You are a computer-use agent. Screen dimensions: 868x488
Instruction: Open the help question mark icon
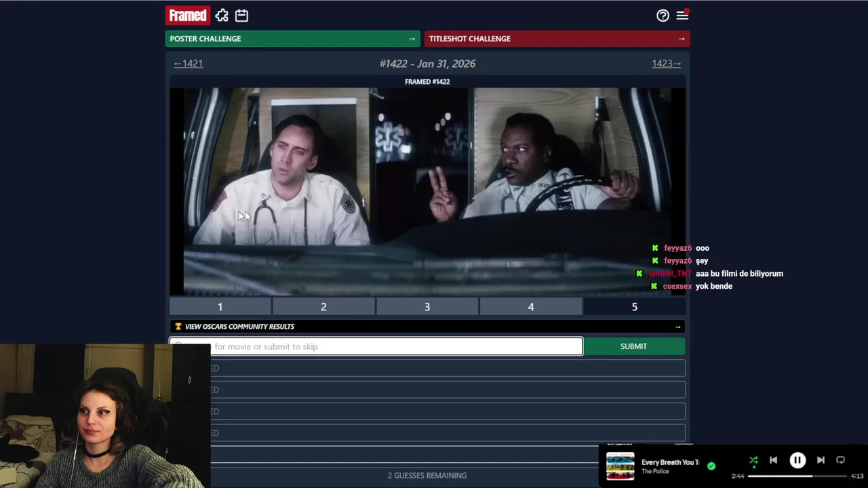click(663, 16)
